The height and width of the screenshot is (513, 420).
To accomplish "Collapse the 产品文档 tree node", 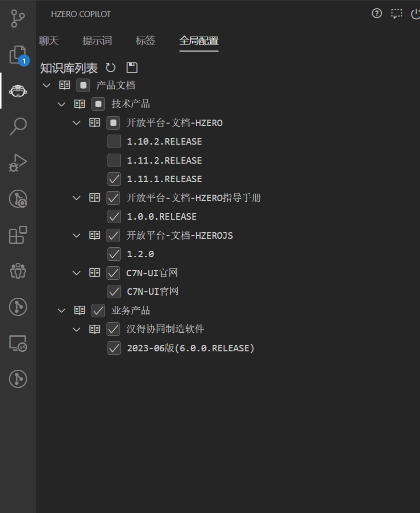I will tap(47, 86).
